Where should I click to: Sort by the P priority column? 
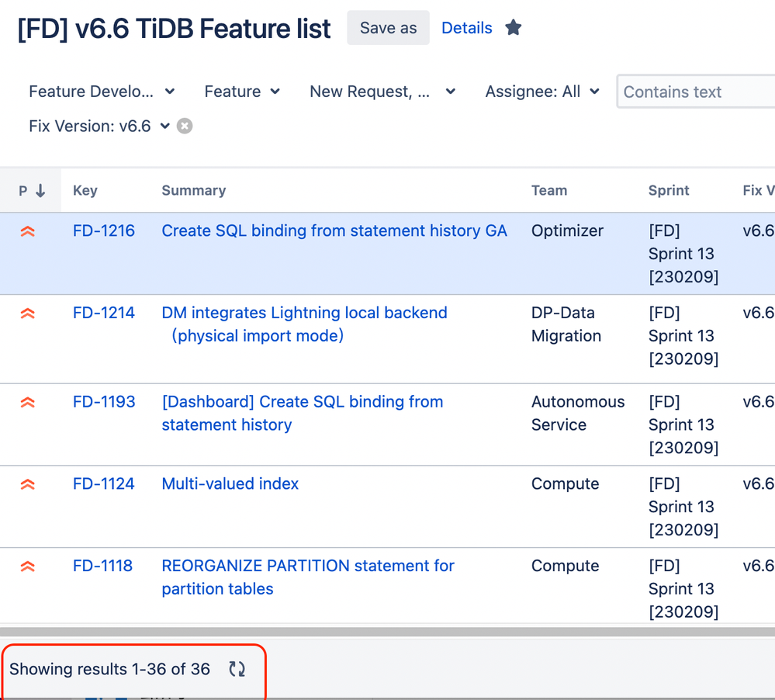point(32,191)
